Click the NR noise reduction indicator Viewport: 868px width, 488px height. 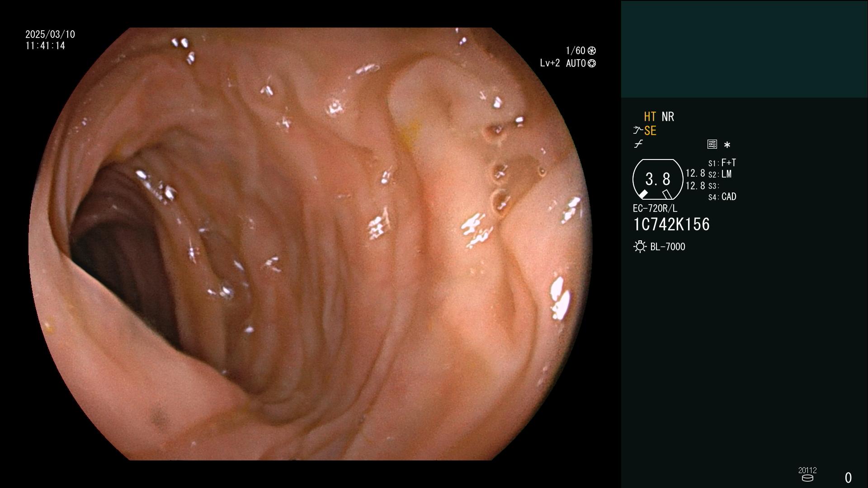coord(668,117)
